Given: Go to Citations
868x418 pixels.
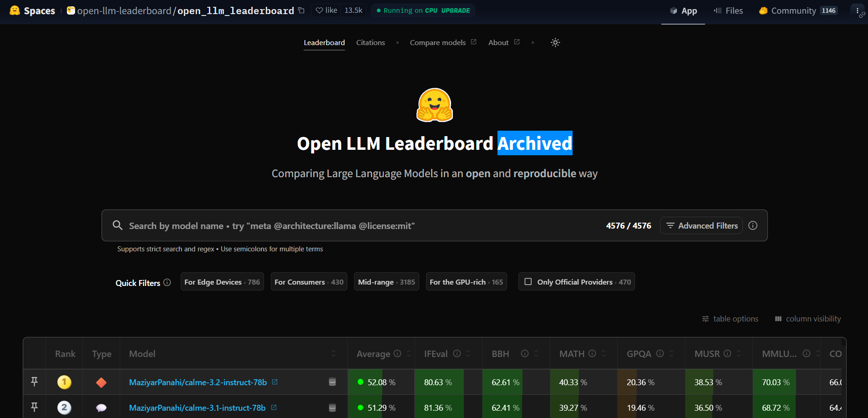Looking at the screenshot, I should (x=371, y=42).
